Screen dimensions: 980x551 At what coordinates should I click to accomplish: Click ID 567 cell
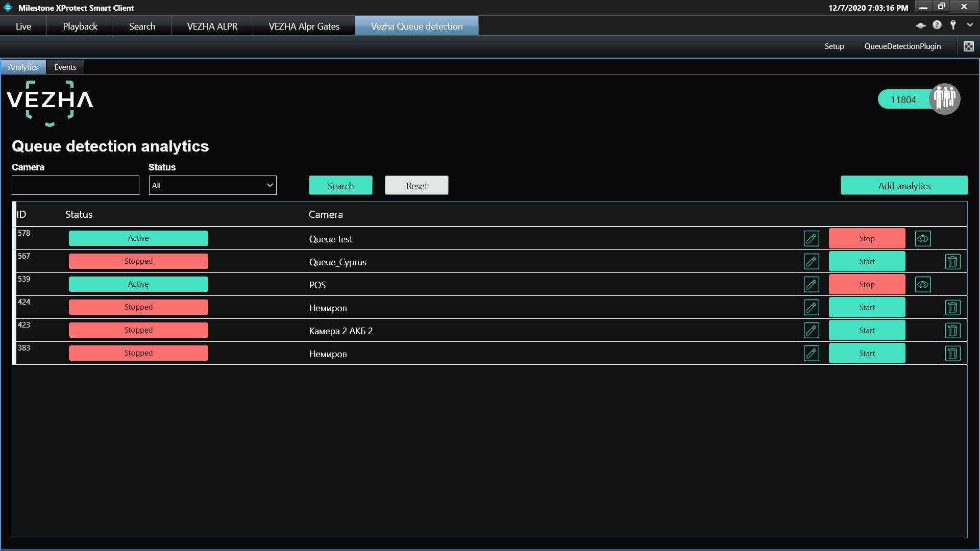pos(24,256)
